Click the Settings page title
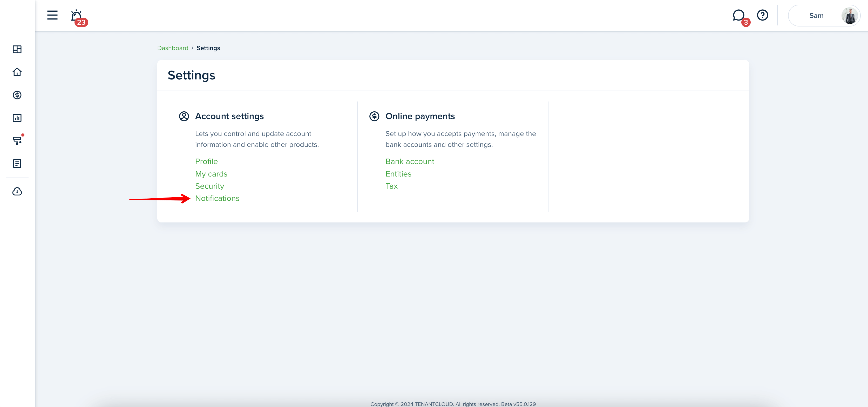Image resolution: width=868 pixels, height=407 pixels. [191, 75]
